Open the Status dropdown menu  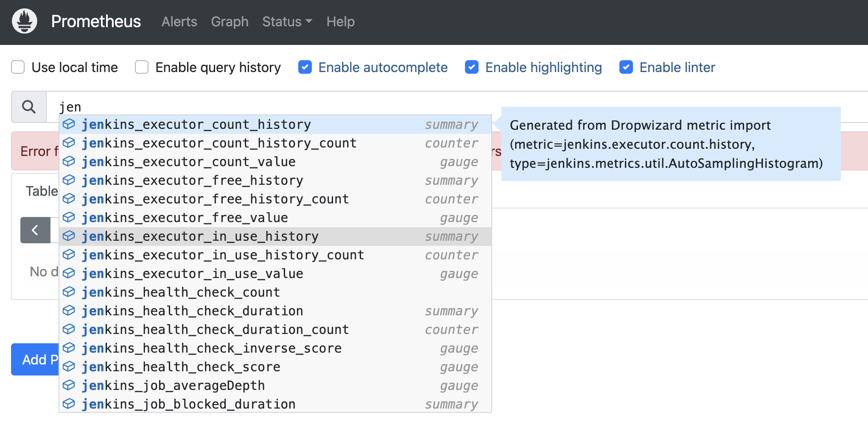pos(287,22)
